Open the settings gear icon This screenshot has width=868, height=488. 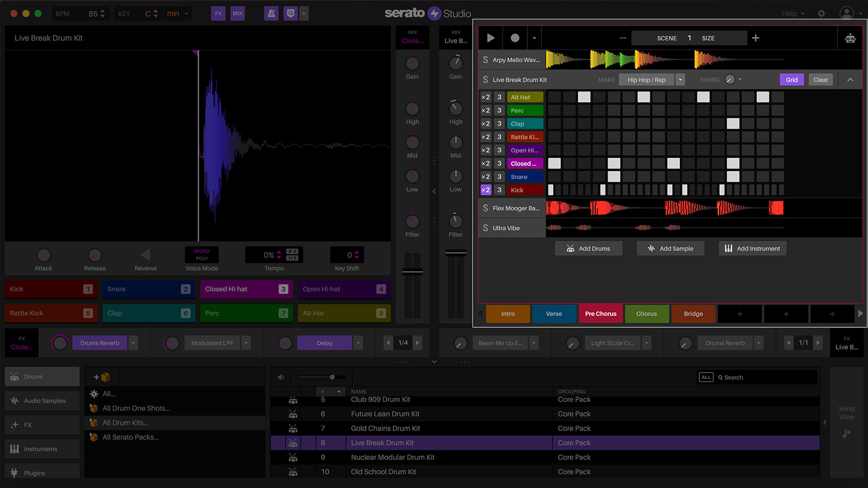point(821,14)
